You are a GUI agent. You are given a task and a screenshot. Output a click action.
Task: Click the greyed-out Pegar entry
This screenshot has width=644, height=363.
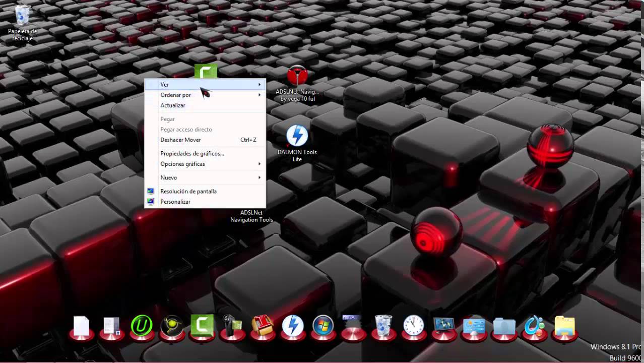(x=205, y=119)
